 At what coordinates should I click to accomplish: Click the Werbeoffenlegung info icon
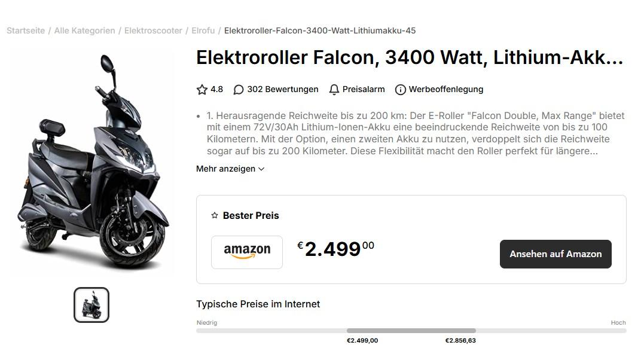(x=401, y=90)
